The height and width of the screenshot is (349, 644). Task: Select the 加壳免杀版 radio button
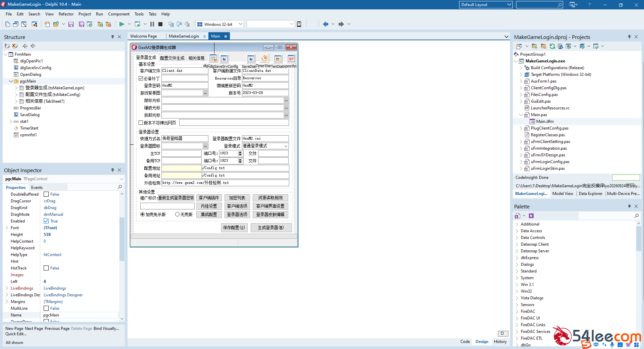click(x=142, y=214)
